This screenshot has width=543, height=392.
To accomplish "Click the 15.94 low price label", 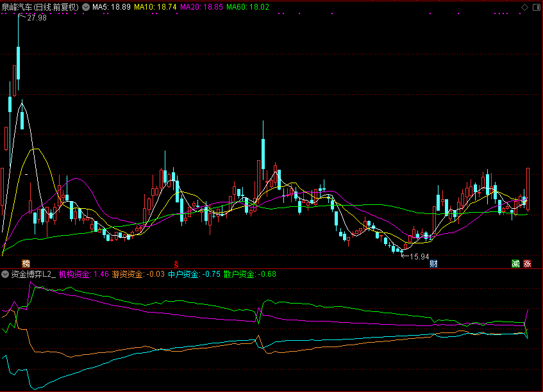I will tap(419, 257).
